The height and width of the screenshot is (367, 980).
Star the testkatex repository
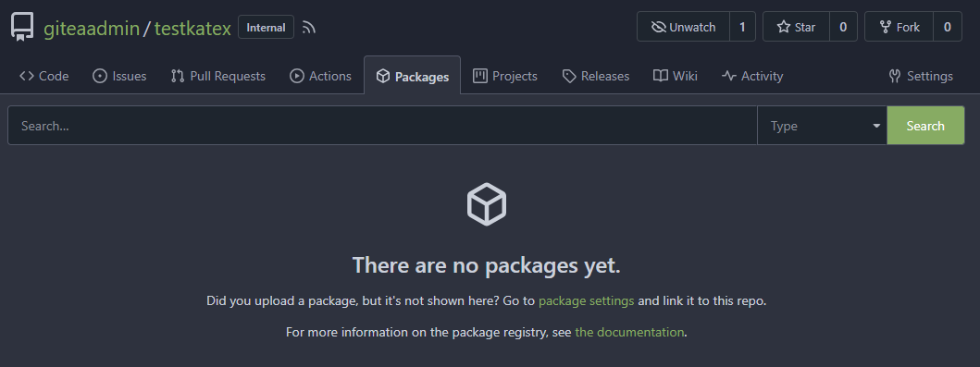click(x=796, y=27)
